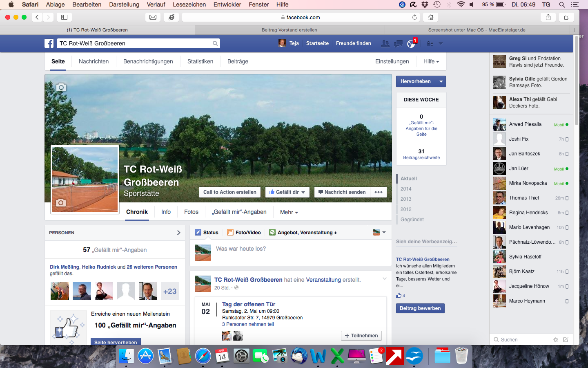Screen dimensions: 588x368
Task: Switch to Nachrichten tab
Action: tap(94, 61)
